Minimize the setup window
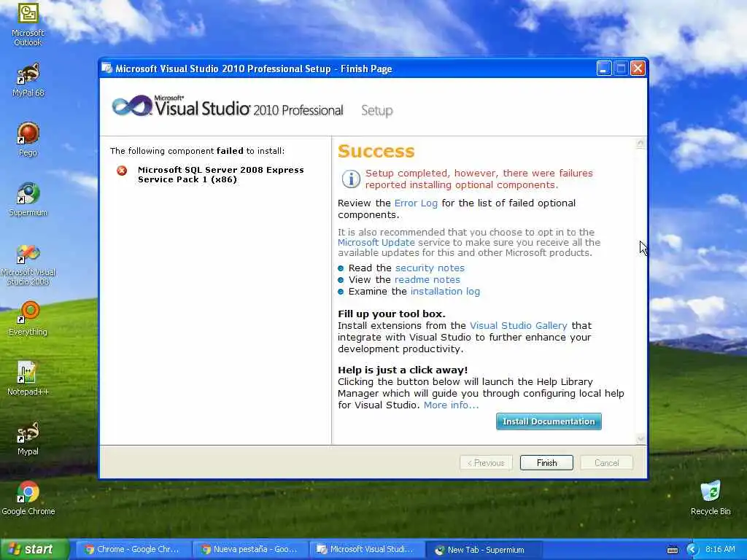This screenshot has width=747, height=560. [603, 69]
